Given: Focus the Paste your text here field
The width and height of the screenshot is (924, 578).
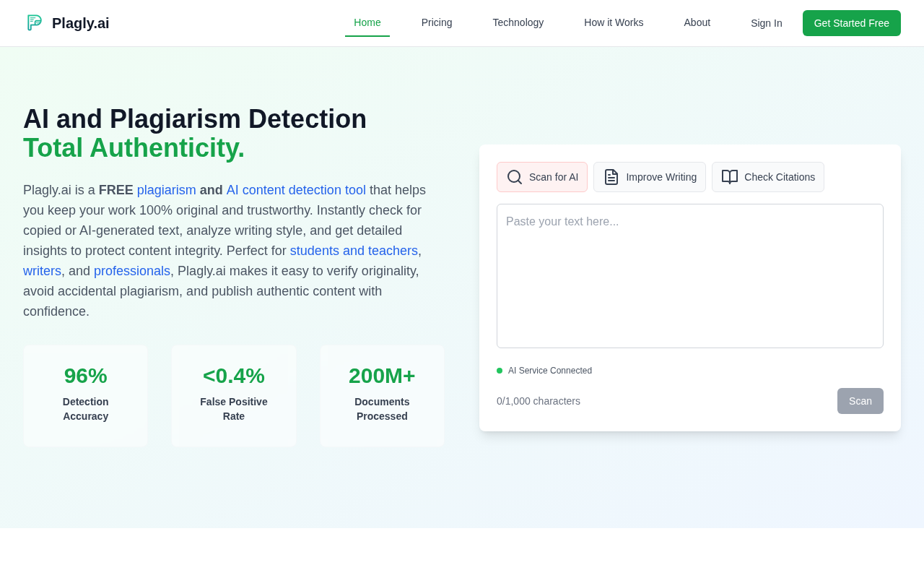Looking at the screenshot, I should point(689,276).
